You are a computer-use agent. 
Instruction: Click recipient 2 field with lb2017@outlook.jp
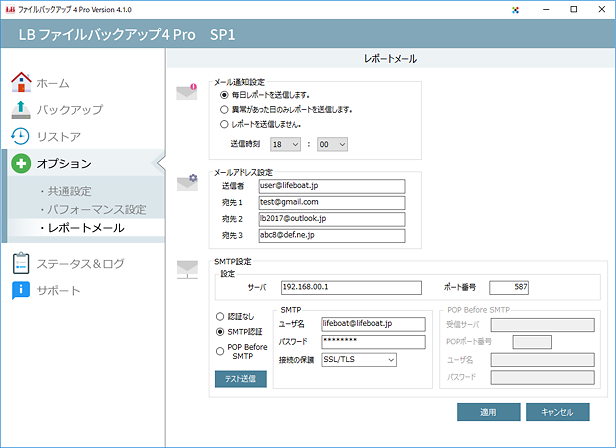[332, 219]
